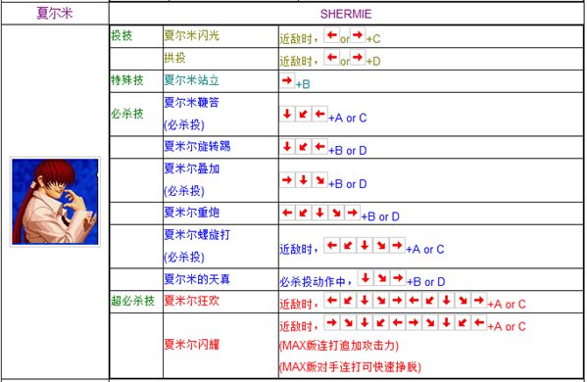Screen dimensions: 588x382
Task: Select the left arrow in the 拱投 row
Action: (331, 58)
